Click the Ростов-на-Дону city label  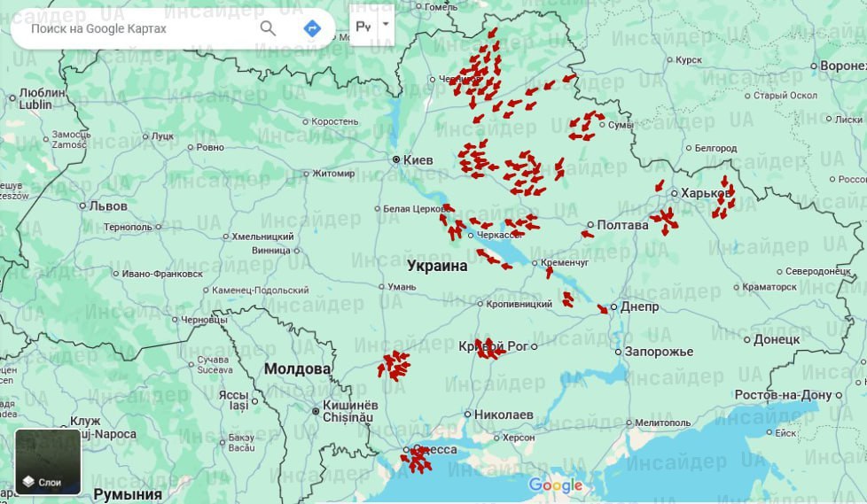coord(783,394)
